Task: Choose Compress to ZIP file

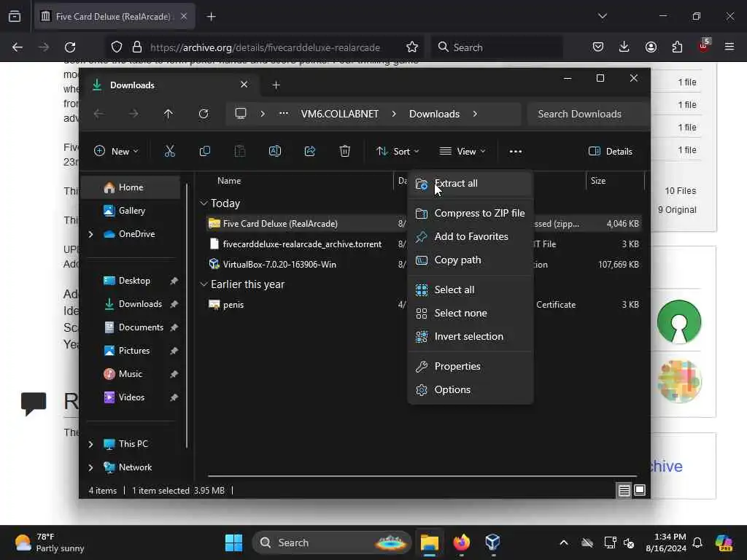Action: pos(471,213)
